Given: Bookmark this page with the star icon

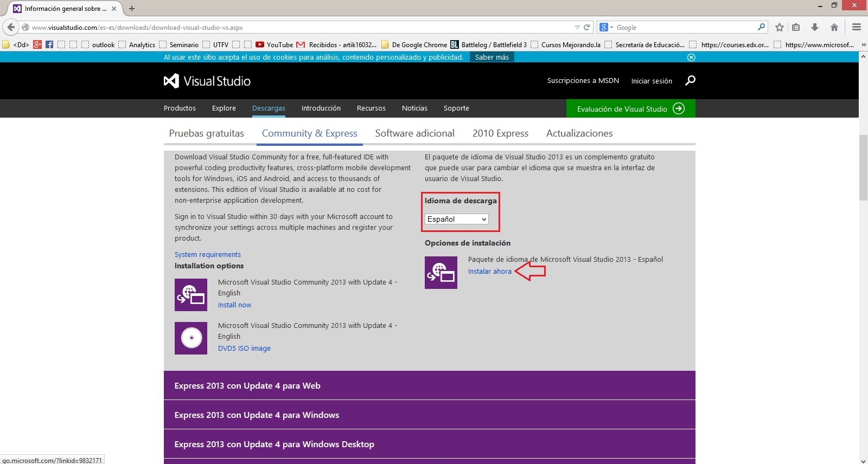Looking at the screenshot, I should click(780, 27).
